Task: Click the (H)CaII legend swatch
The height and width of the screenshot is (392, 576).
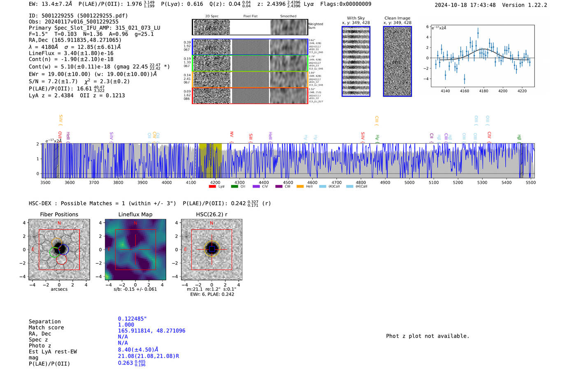Action: coord(350,186)
